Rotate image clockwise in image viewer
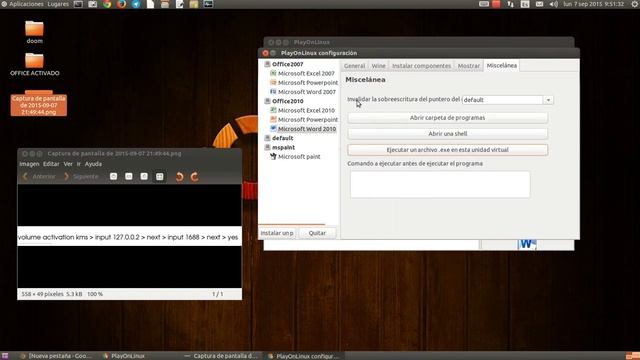Viewport: 640px width, 360px height. coord(195,176)
